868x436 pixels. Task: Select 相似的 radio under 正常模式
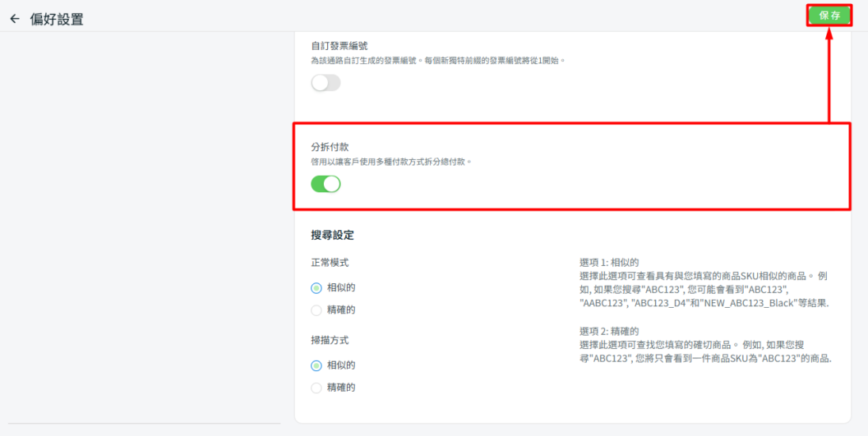(316, 288)
